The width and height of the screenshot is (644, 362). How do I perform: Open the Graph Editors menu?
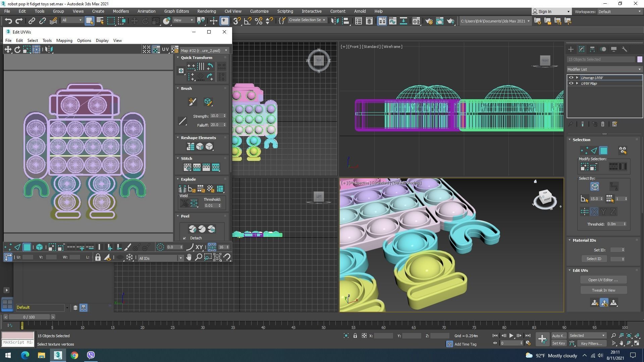(176, 11)
